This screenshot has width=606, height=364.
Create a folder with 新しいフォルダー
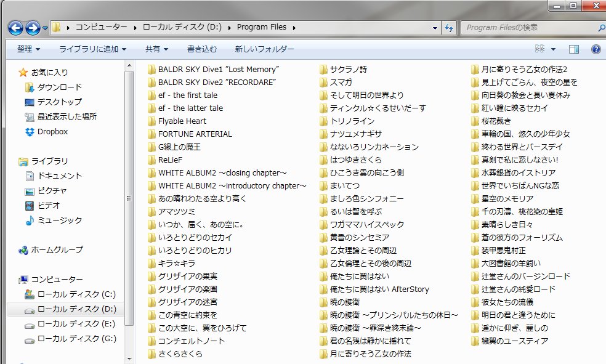pos(264,49)
